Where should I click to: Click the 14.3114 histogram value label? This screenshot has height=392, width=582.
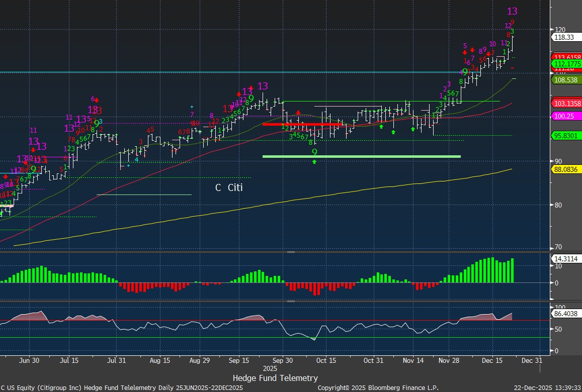coord(566,259)
